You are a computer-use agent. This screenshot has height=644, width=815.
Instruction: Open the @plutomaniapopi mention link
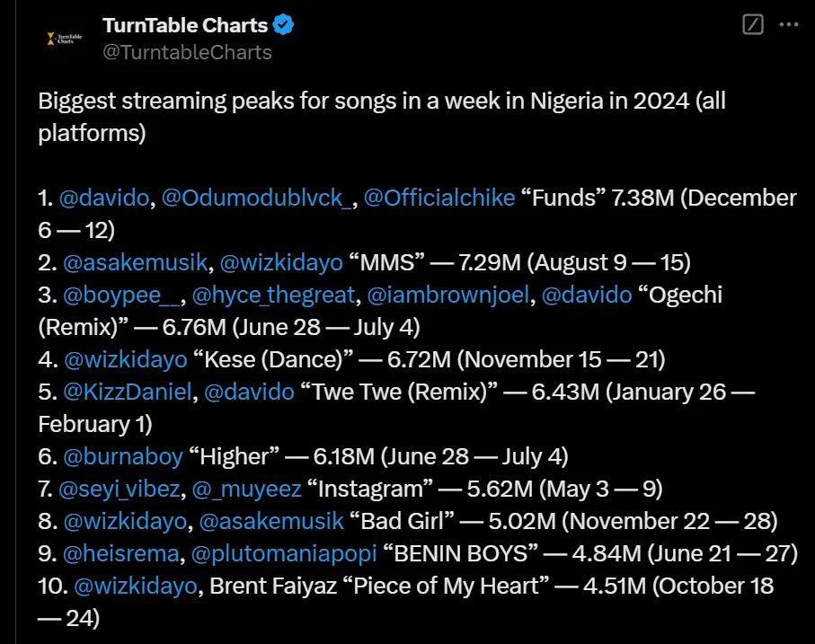[x=262, y=553]
